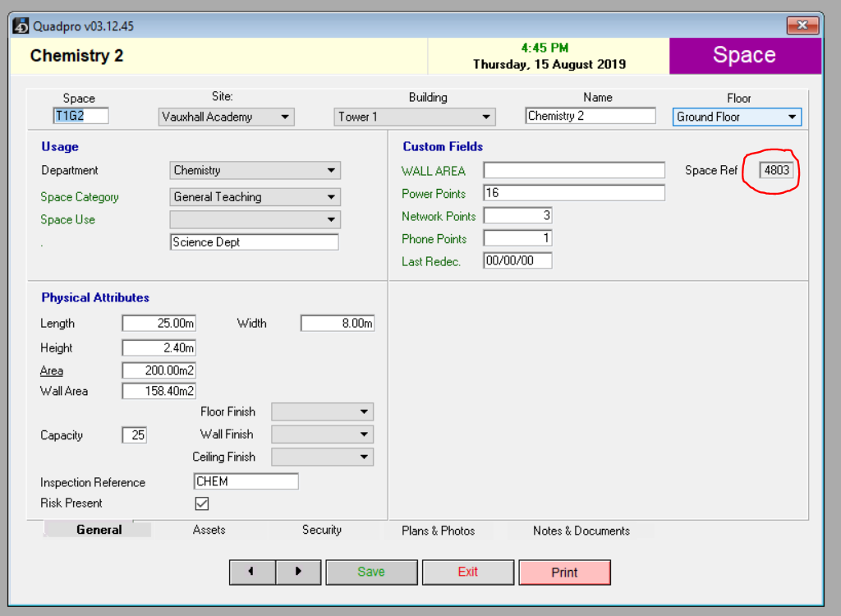841x616 pixels.
Task: Click the Network Points field showing 3
Action: (517, 216)
